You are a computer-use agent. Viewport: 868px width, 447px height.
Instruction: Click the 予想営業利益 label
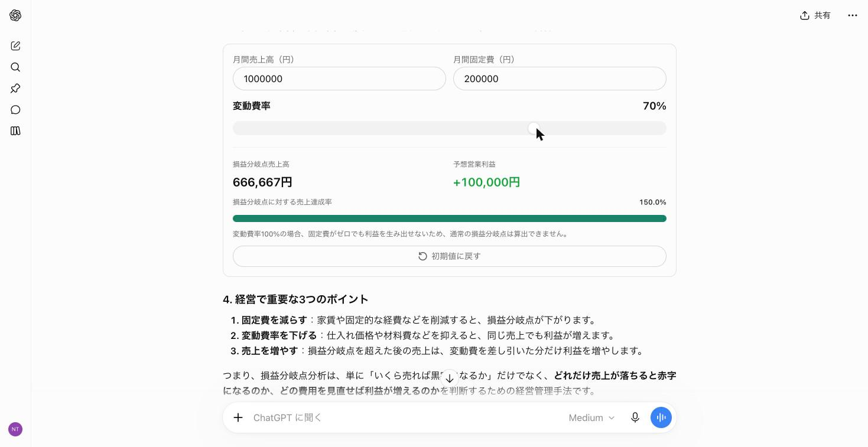point(474,164)
